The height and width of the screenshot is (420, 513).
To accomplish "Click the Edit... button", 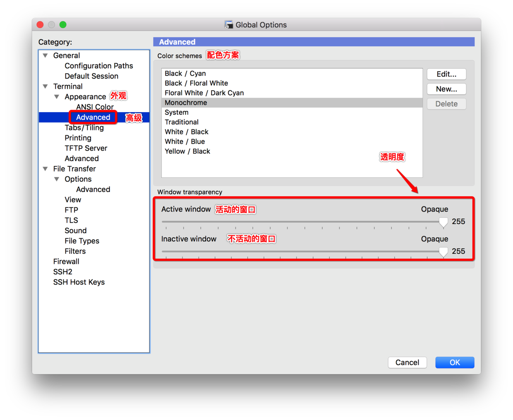I will (x=446, y=74).
